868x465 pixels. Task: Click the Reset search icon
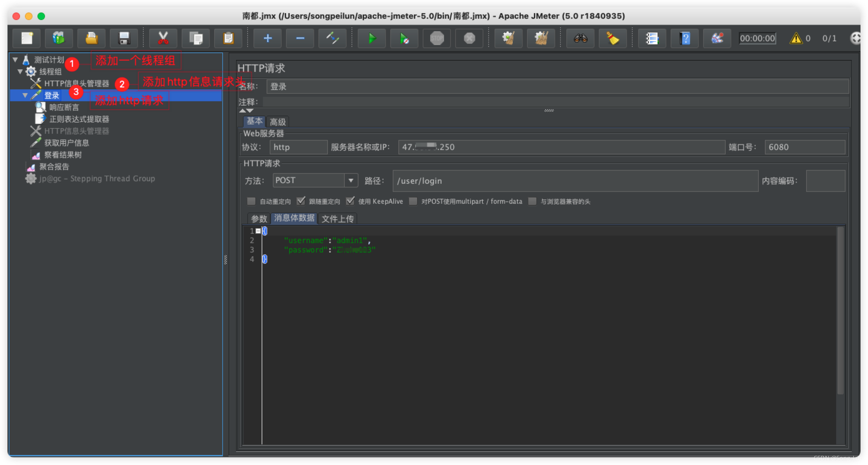(613, 38)
